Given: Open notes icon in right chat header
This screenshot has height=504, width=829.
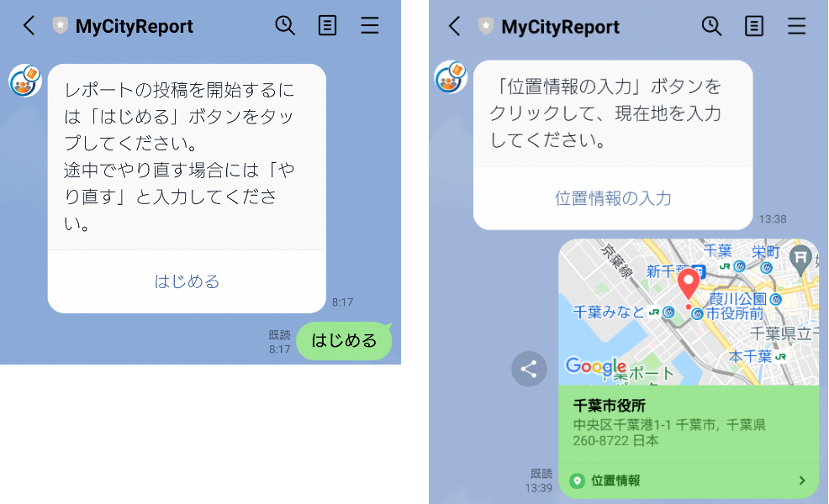Looking at the screenshot, I should point(753,26).
